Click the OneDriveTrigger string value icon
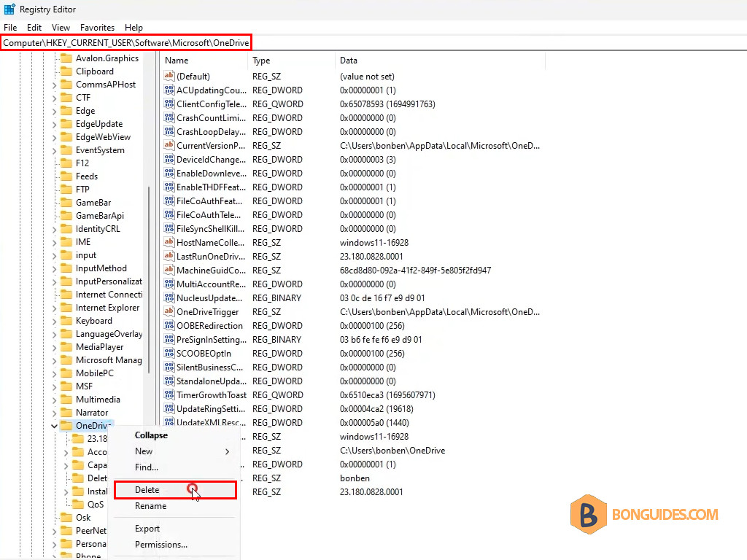Viewport: 747px width, 560px height. point(169,311)
